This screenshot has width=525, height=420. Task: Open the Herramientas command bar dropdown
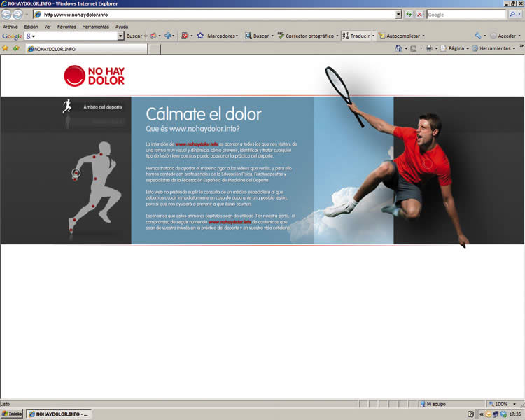coord(494,48)
